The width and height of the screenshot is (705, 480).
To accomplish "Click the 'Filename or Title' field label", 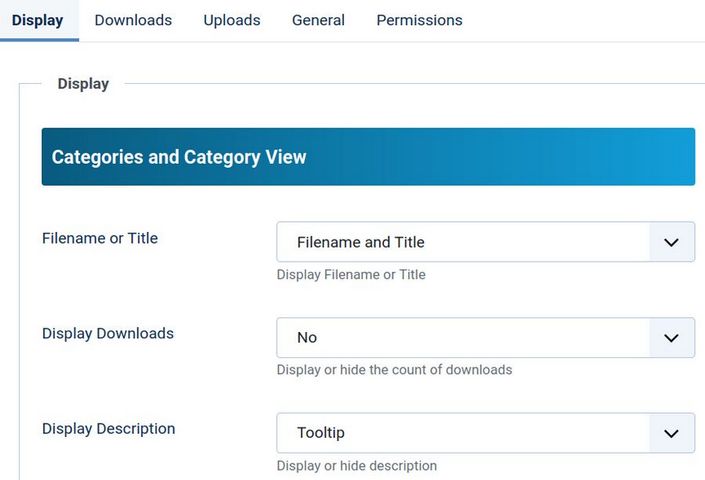I will pos(100,238).
